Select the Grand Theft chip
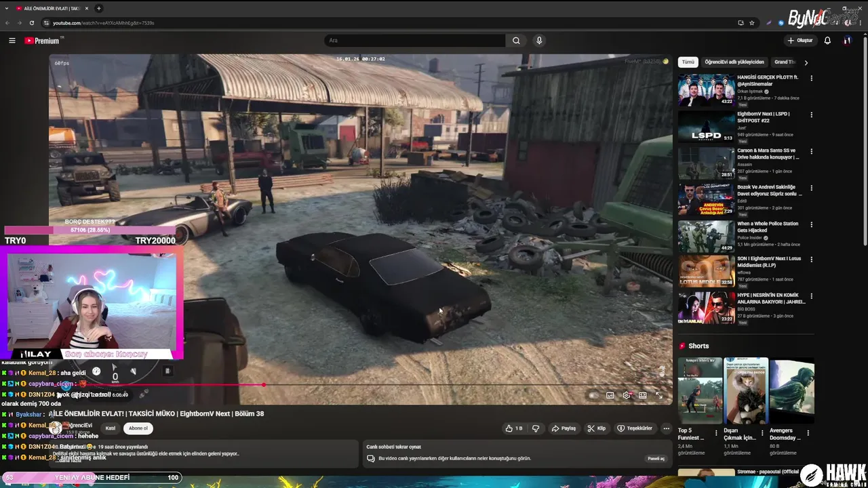868x488 pixels. (x=785, y=62)
